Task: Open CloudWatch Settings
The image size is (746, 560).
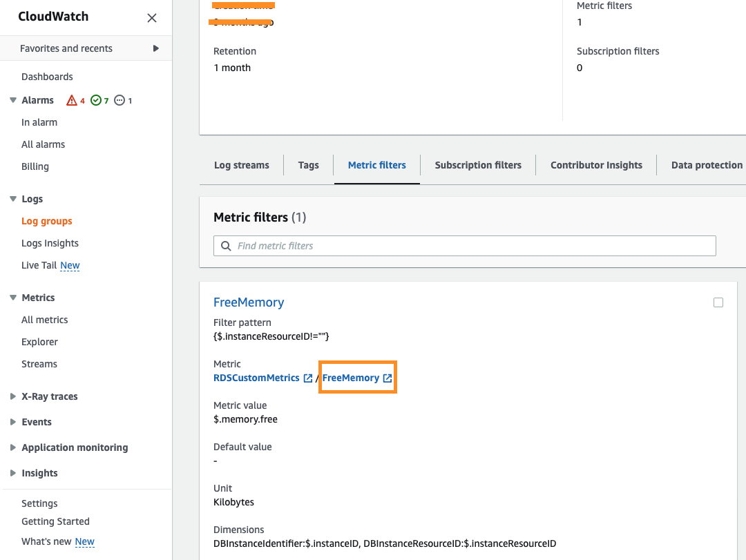Action: (x=39, y=503)
